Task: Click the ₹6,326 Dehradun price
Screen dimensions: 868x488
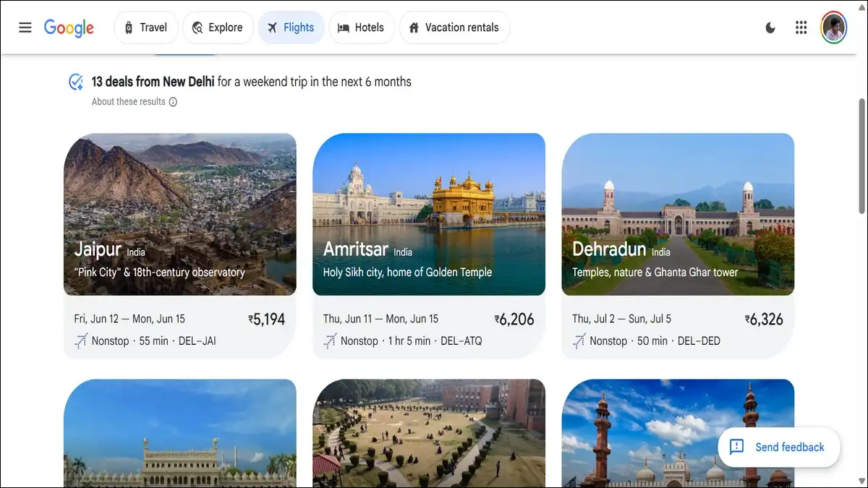Action: click(x=764, y=320)
